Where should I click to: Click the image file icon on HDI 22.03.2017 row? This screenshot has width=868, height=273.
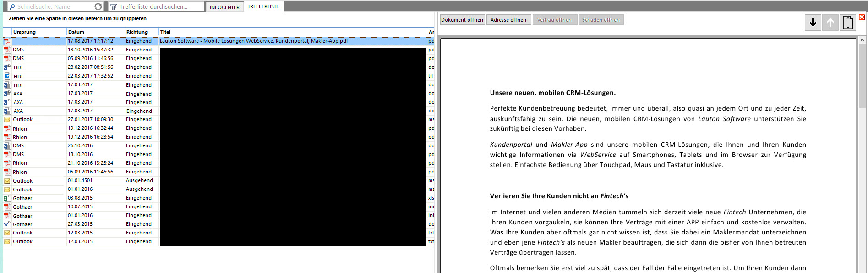click(7, 76)
